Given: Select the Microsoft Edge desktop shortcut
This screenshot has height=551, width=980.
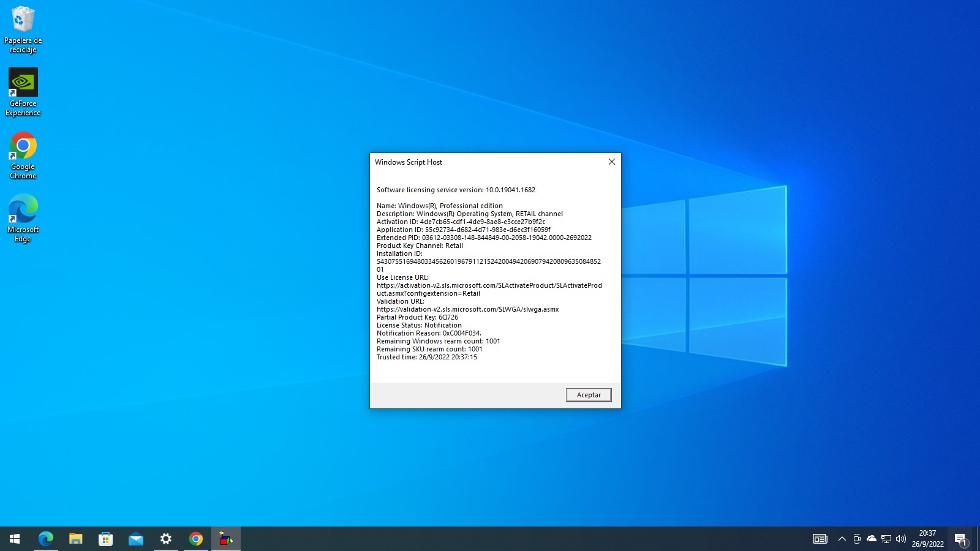Looking at the screenshot, I should [x=23, y=219].
